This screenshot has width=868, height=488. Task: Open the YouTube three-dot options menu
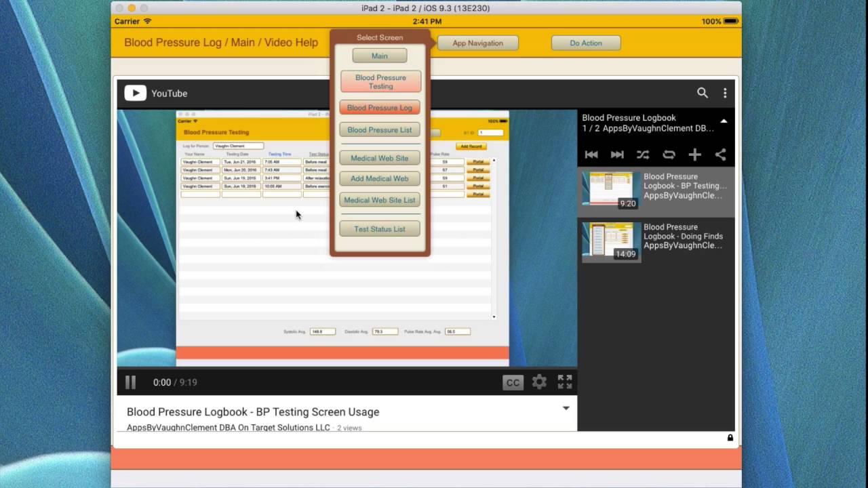[725, 93]
